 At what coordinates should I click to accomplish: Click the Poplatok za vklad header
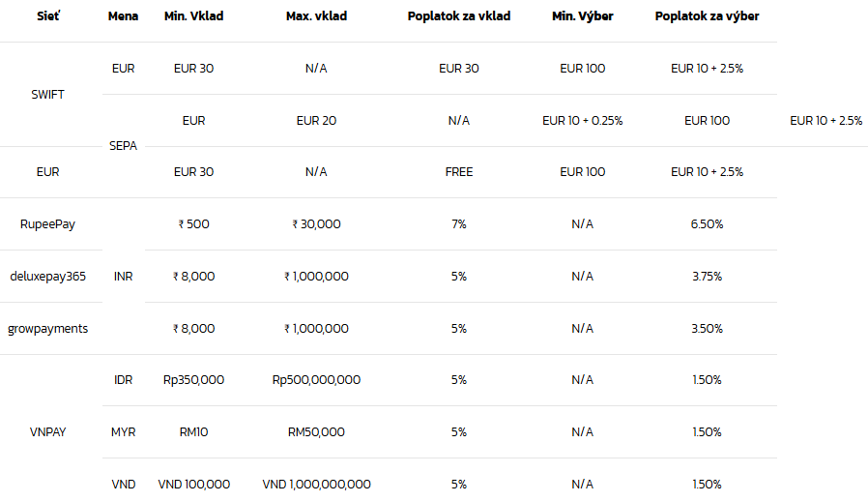(458, 16)
